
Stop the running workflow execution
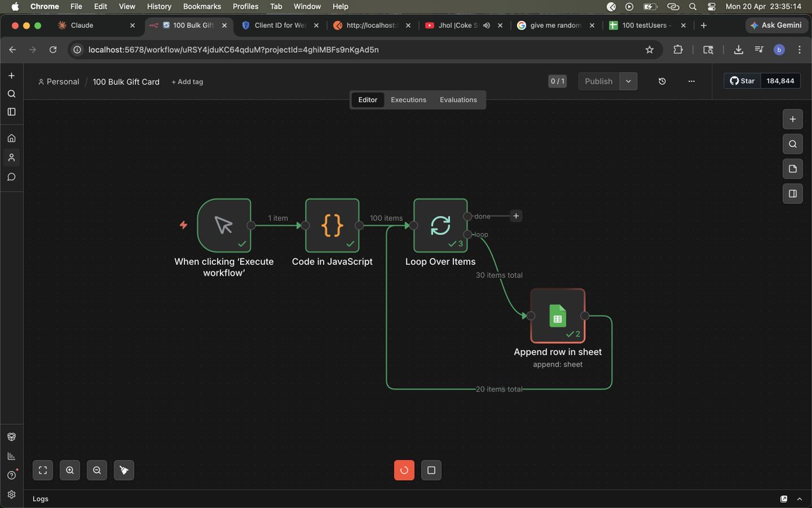431,469
